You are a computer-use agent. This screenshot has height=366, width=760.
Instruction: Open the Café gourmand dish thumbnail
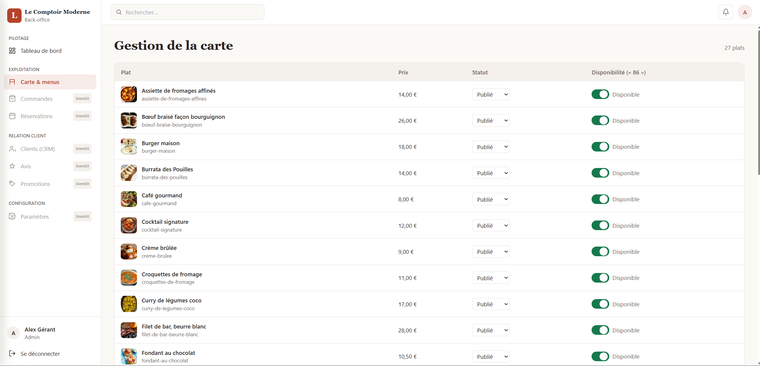pos(129,199)
